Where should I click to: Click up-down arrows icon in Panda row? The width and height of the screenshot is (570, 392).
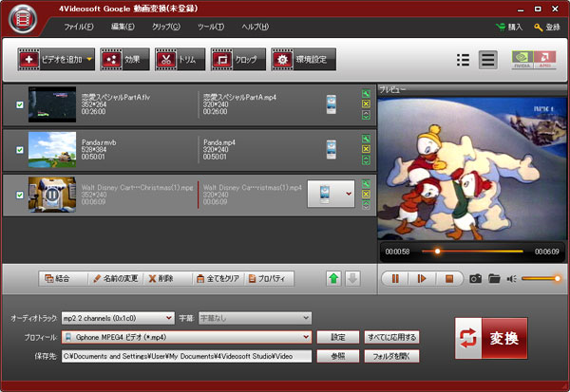click(366, 159)
